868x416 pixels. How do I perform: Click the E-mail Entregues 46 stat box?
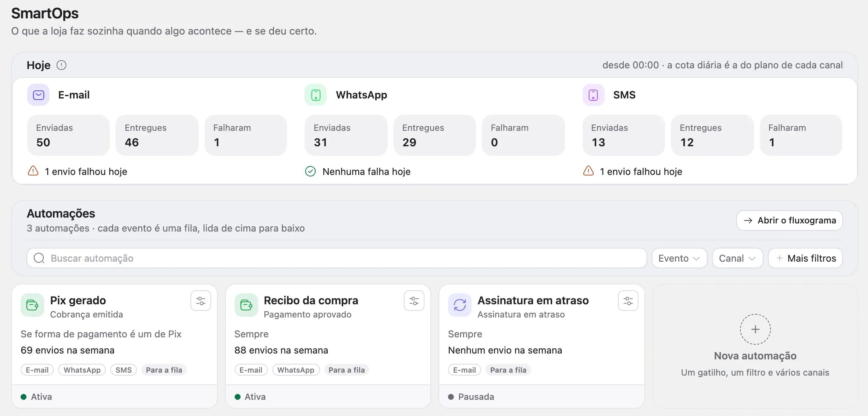[x=157, y=135]
